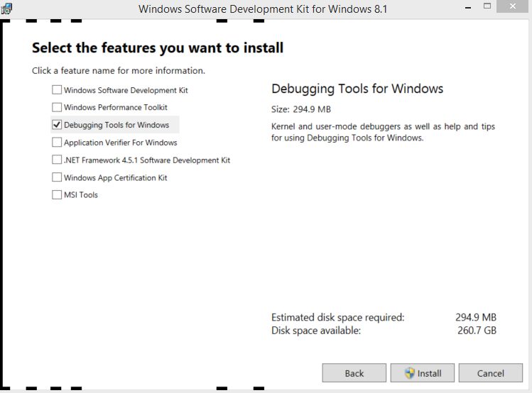Viewport: 532px width, 393px height.
Task: Show info for Windows Performance Toolkit label
Action: pos(116,108)
